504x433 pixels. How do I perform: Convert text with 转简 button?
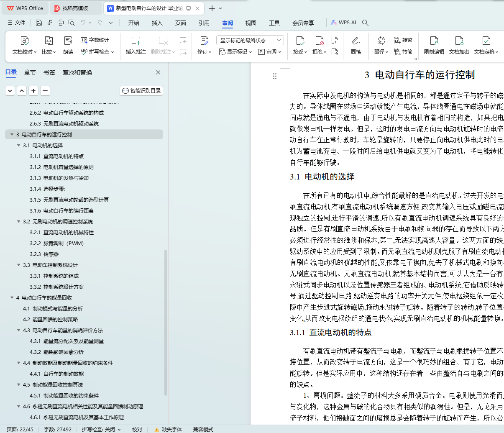coord(403,52)
